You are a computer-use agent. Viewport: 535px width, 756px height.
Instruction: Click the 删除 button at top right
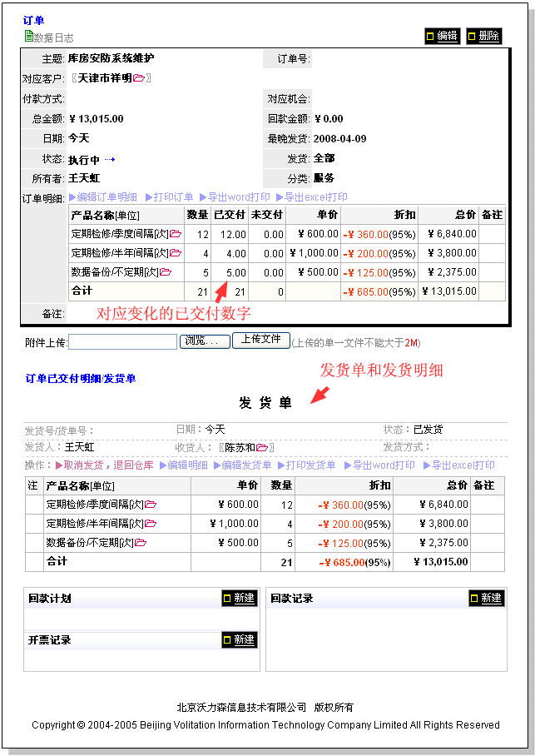pos(483,36)
